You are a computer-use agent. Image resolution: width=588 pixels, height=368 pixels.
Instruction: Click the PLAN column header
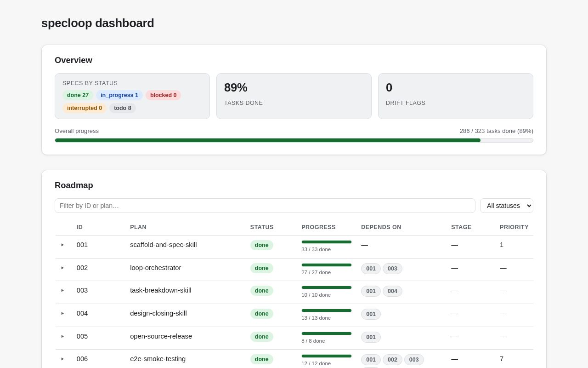tap(138, 227)
